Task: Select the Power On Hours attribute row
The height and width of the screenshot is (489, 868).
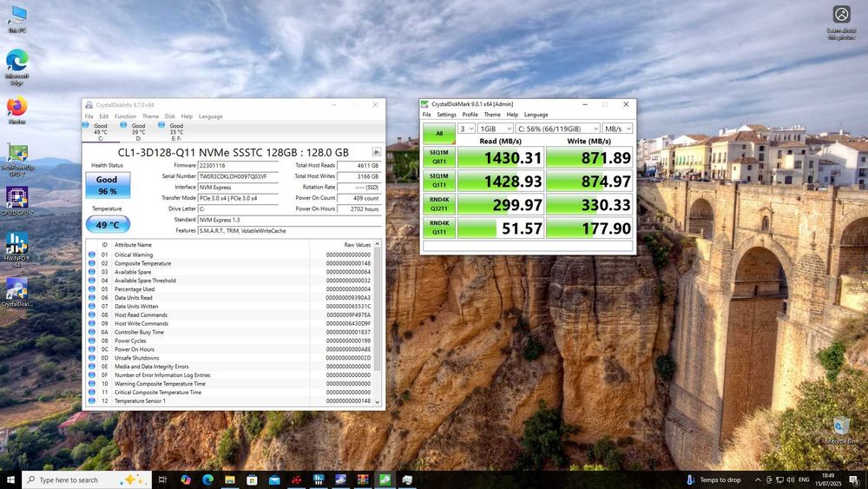Action: click(230, 349)
